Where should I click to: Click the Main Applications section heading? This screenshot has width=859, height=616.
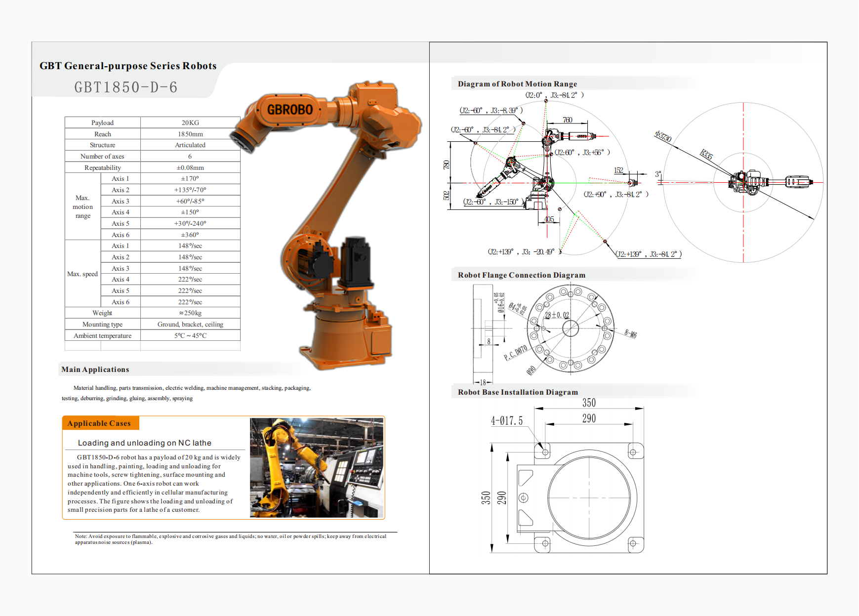[x=95, y=370]
